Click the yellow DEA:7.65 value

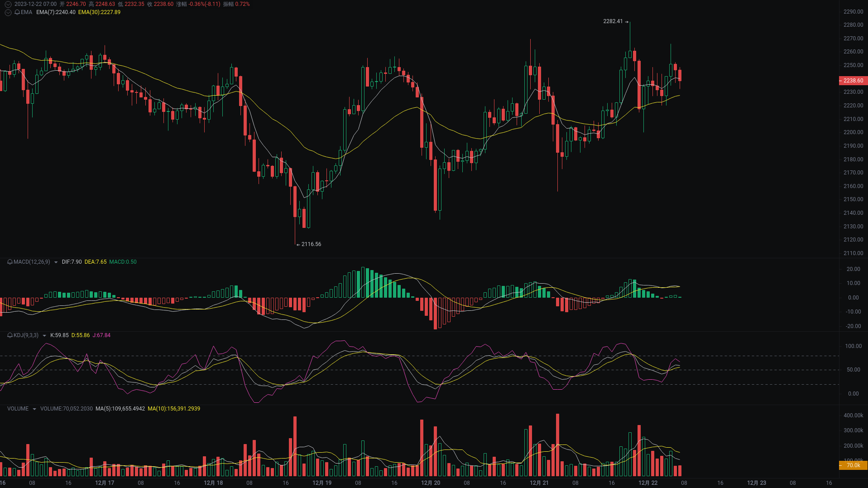[96, 262]
